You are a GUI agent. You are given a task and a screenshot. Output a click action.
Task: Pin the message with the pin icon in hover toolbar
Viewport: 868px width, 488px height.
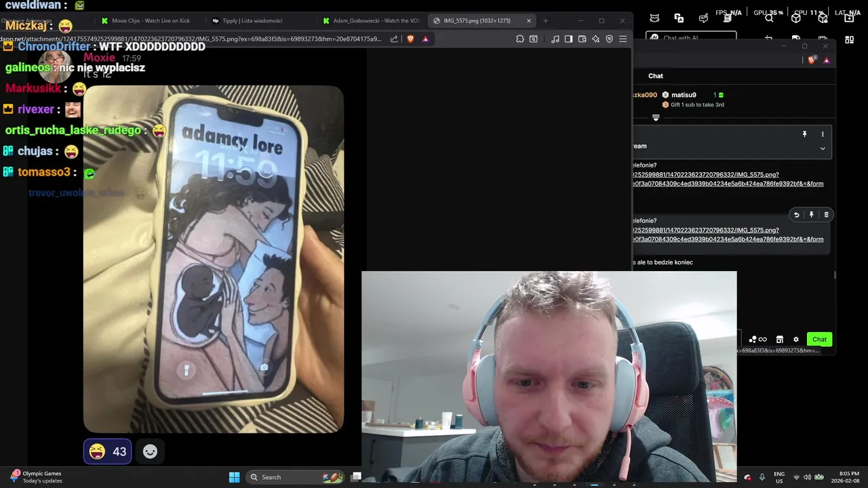click(x=811, y=215)
